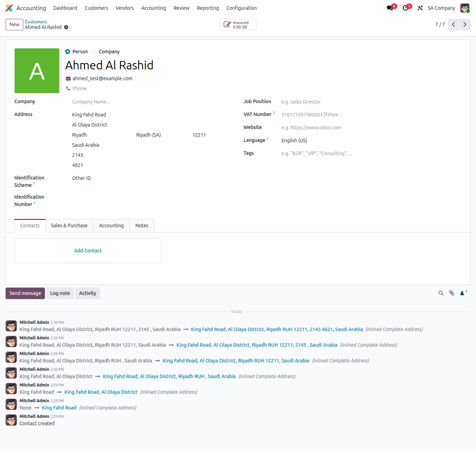
Task: Open the activities clock icon
Action: (405, 8)
